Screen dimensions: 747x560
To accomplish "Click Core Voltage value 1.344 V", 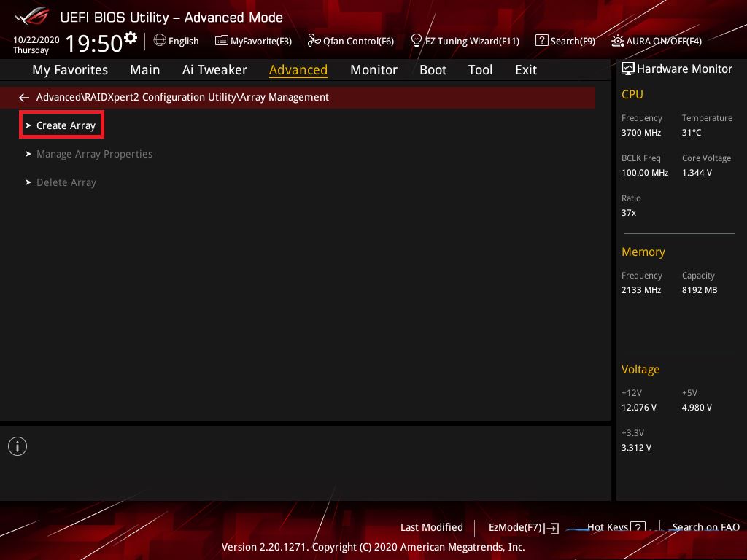I will tap(697, 172).
